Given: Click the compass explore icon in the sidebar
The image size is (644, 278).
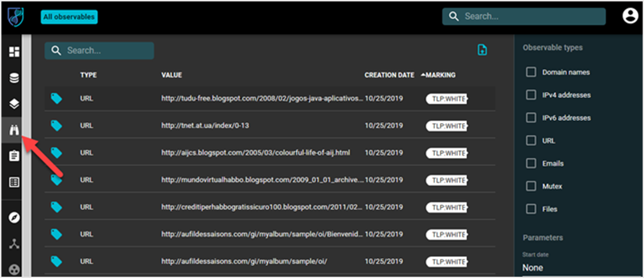Looking at the screenshot, I should 13,218.
